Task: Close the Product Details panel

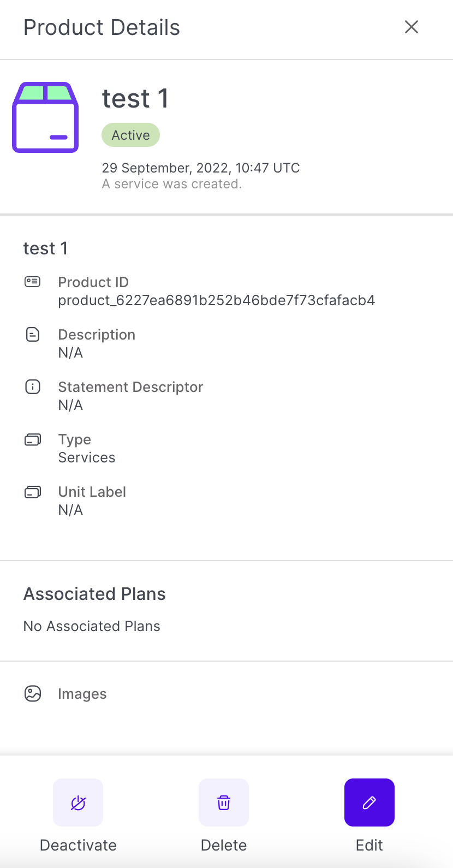Action: (x=412, y=27)
